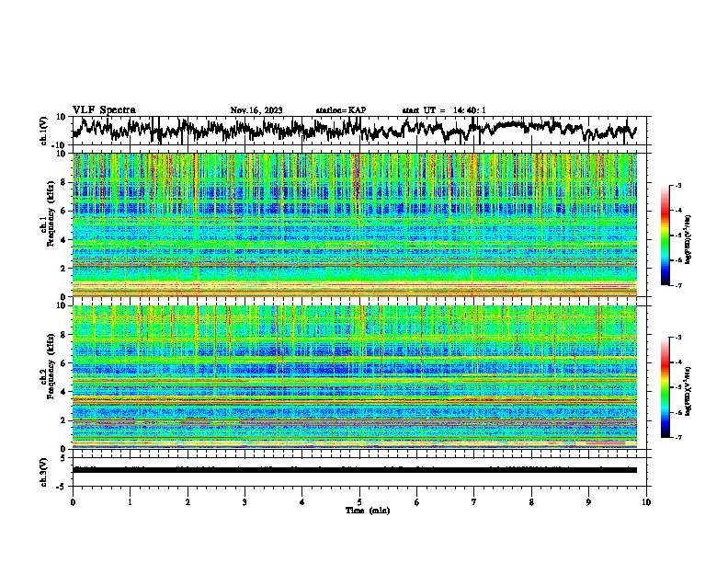
Task: Click time axis tick label '8'
Action: tap(531, 502)
